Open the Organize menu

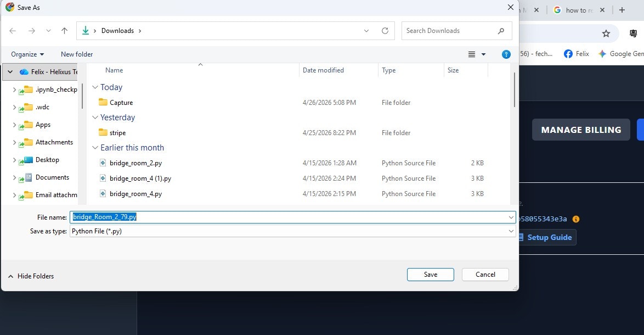point(27,54)
